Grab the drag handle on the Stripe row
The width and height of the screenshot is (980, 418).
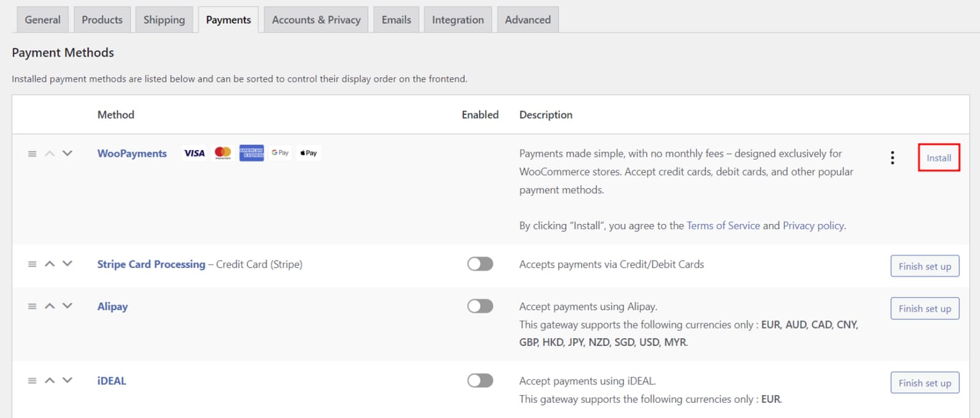coord(32,264)
